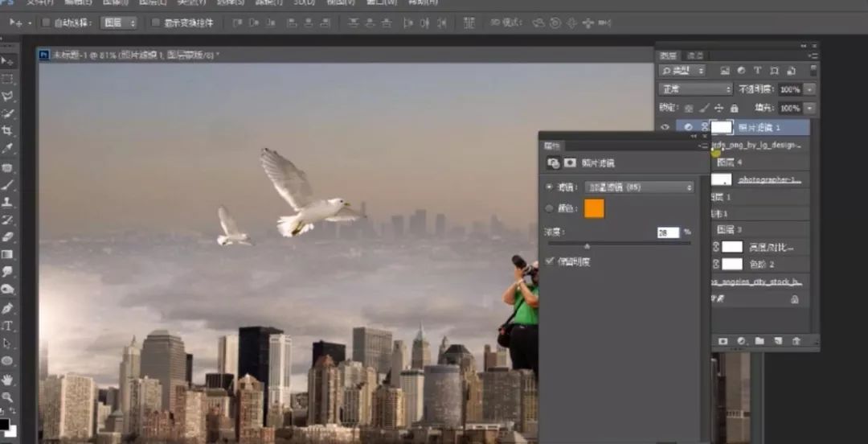Select the Zoom tool
The width and height of the screenshot is (868, 444).
point(8,397)
